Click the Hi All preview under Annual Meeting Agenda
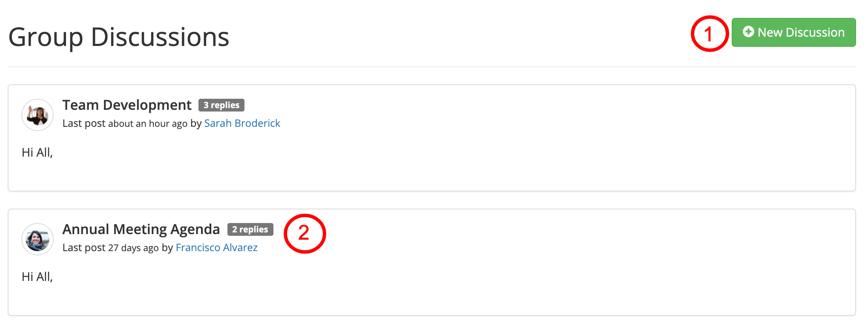This screenshot has width=868, height=332. (x=37, y=277)
